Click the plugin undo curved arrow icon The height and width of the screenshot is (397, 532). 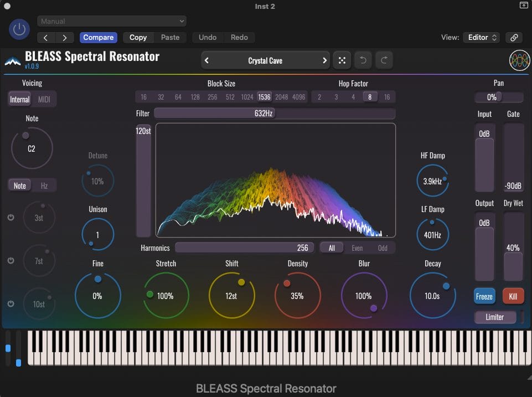363,60
